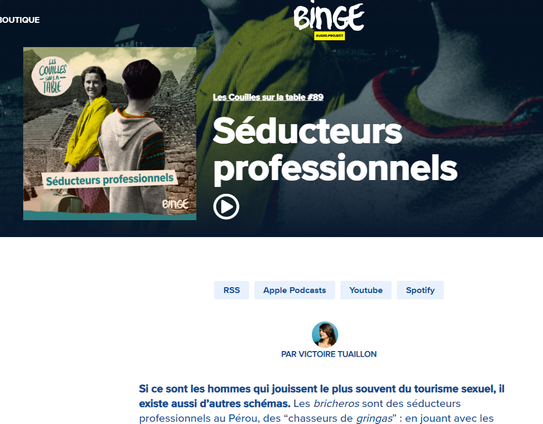Click the Séducteurs professionnels main heading
Image resolution: width=543 pixels, height=424 pixels.
tap(335, 150)
